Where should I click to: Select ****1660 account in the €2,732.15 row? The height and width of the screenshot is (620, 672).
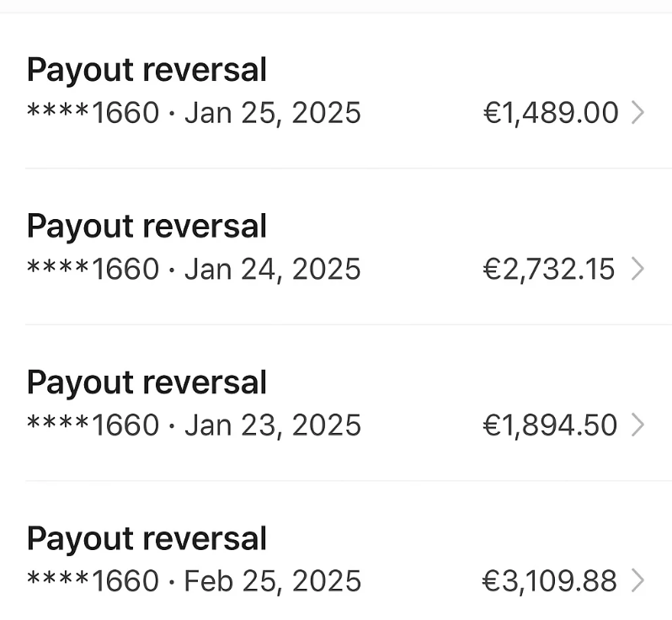tap(93, 269)
